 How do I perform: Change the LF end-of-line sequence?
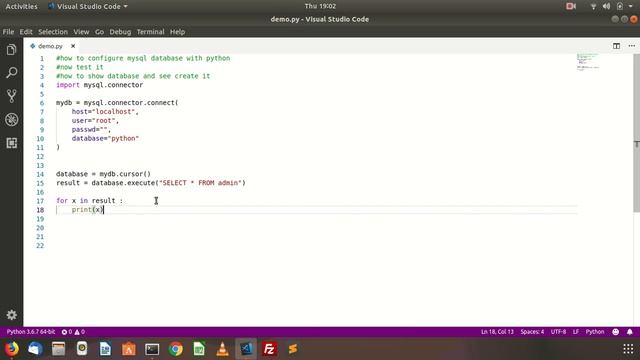pyautogui.click(x=576, y=332)
